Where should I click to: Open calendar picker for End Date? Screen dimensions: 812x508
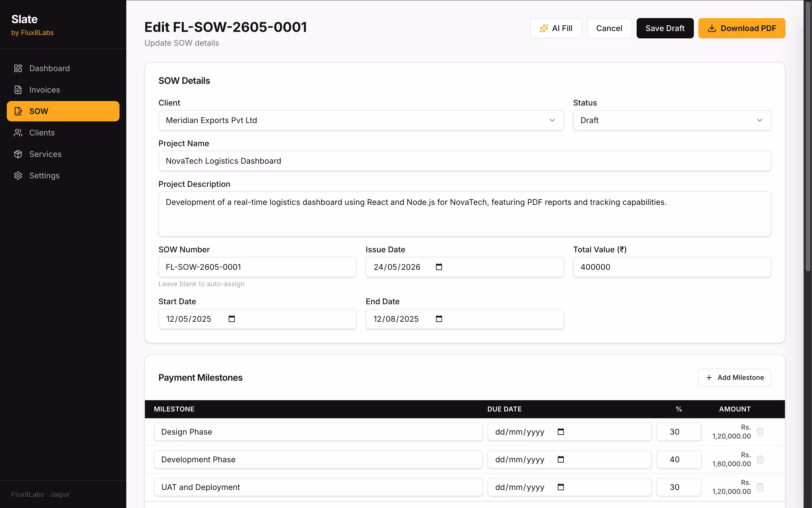(x=439, y=319)
